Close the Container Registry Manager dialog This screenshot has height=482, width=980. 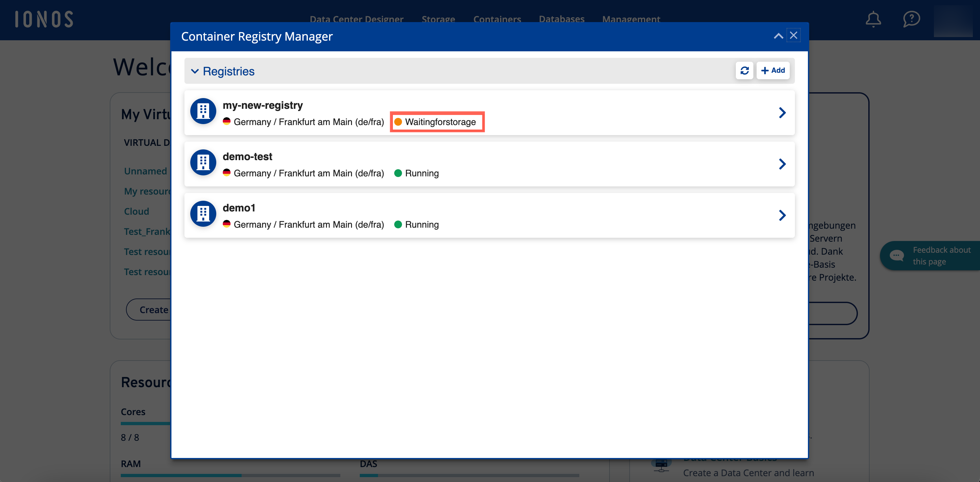(793, 35)
